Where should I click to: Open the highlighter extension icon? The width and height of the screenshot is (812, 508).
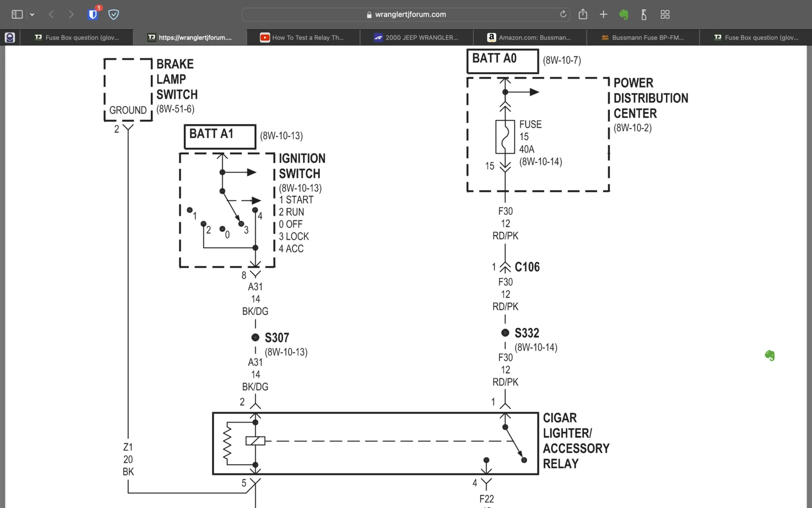click(x=644, y=14)
